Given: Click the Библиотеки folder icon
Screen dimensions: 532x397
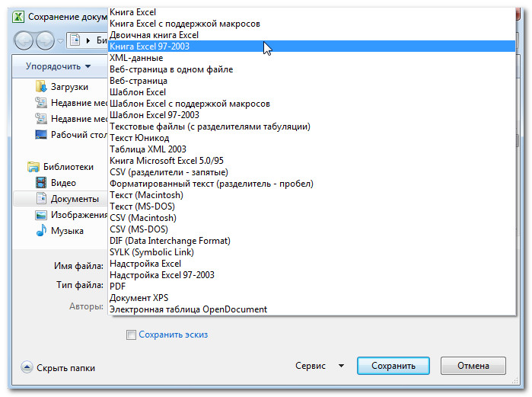Looking at the screenshot, I should tap(33, 167).
